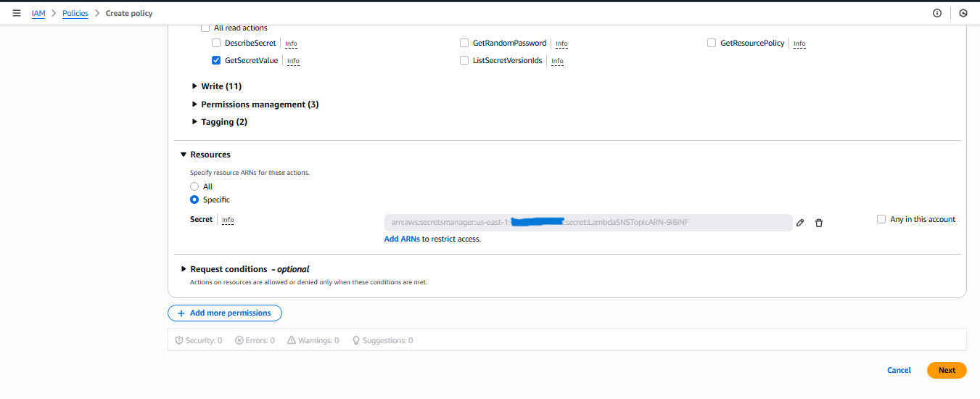Click the 'Specify resource ARNs for these actions.' text
Screen dimensions: 980x399
point(250,173)
